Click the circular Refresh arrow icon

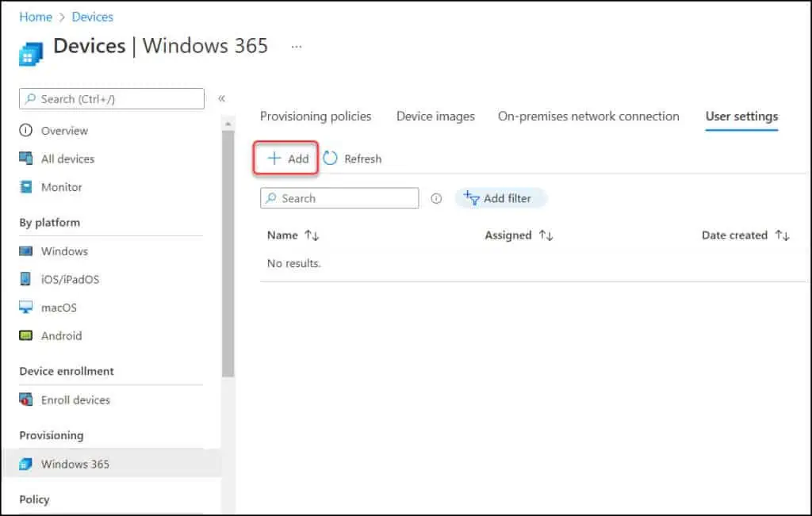point(330,158)
